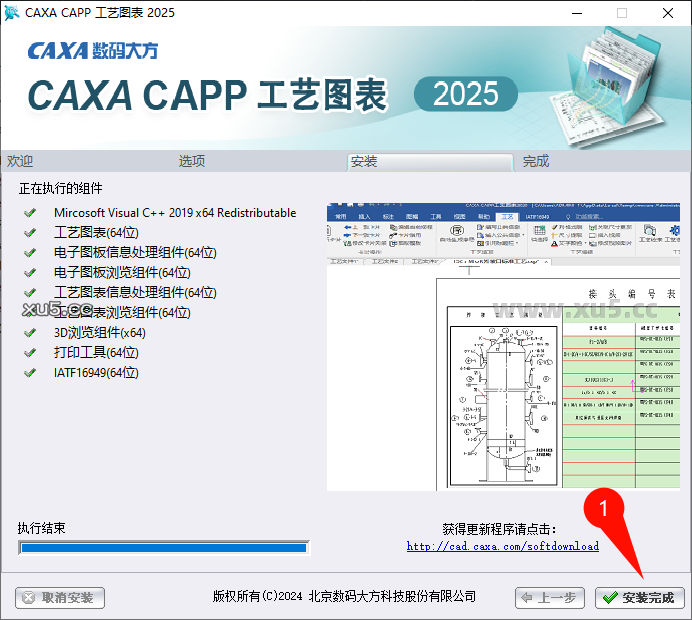Click the software preview screenshot image
This screenshot has width=692, height=620.
tap(503, 346)
